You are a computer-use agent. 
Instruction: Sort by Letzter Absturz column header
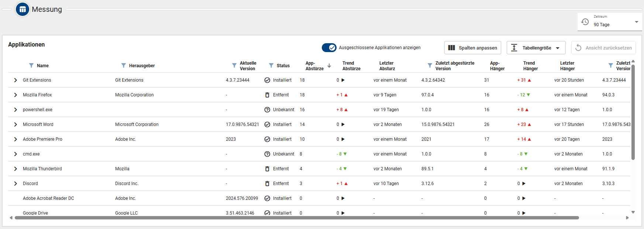tap(387, 66)
